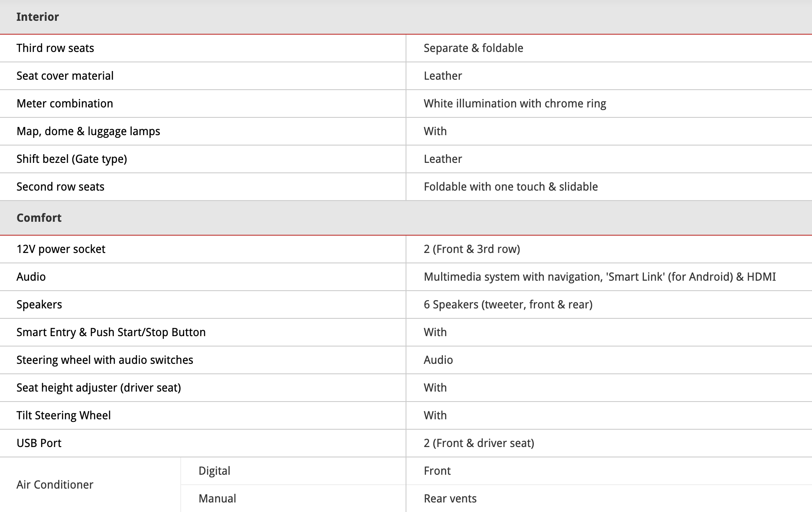Click the Comfort section header
Image resolution: width=812 pixels, height=512 pixels.
pos(39,218)
